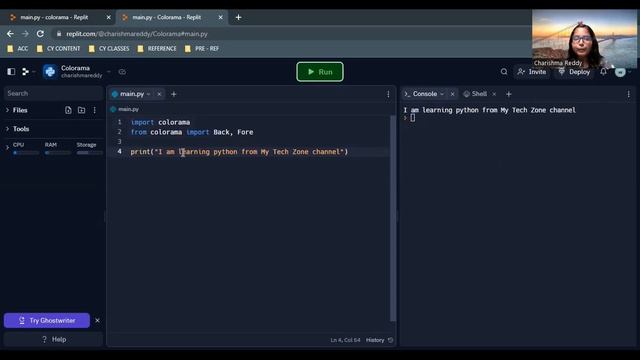Image resolution: width=640 pixels, height=360 pixels.
Task: Focus the file Search field
Action: [53, 93]
